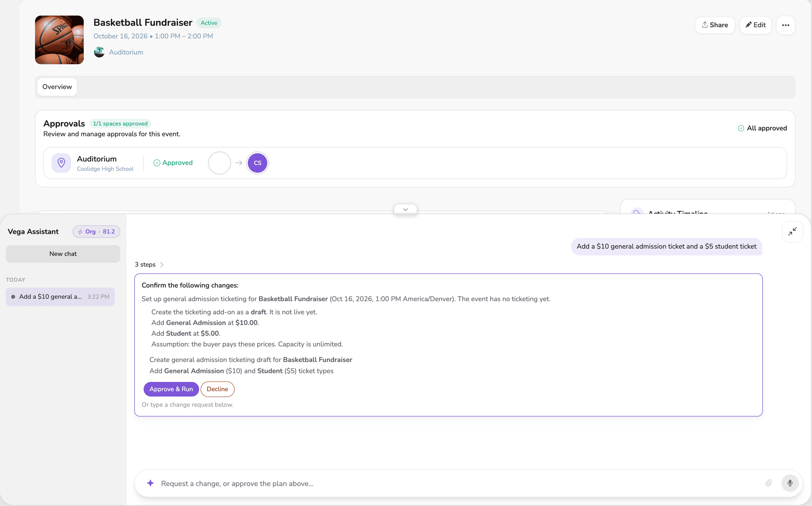Click the Share button

(x=715, y=25)
